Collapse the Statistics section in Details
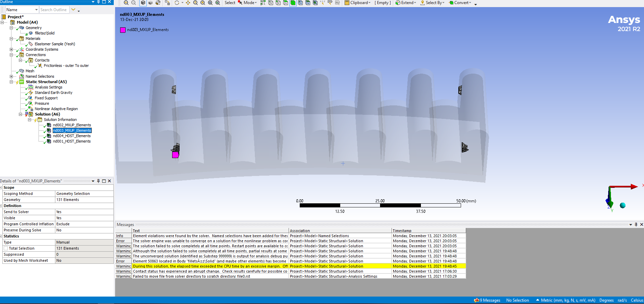 pos(1,236)
